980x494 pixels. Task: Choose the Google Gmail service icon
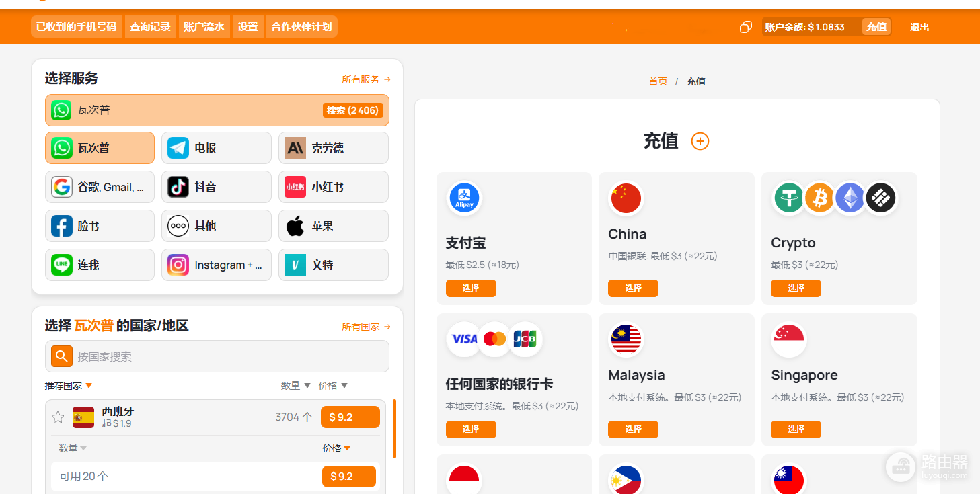[61, 187]
